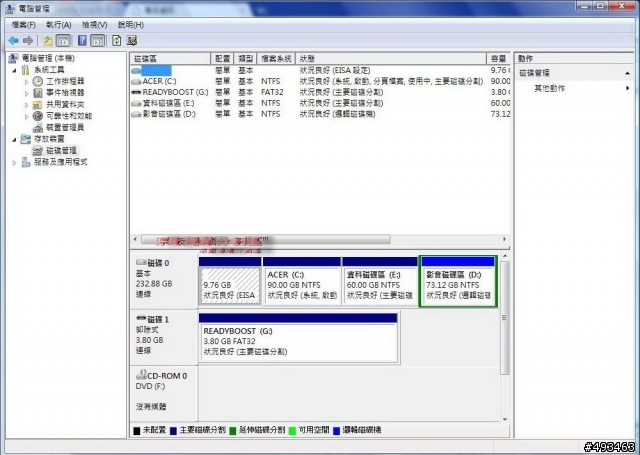This screenshot has width=640, height=455.
Task: Sort by 容量 column header
Action: [498, 58]
